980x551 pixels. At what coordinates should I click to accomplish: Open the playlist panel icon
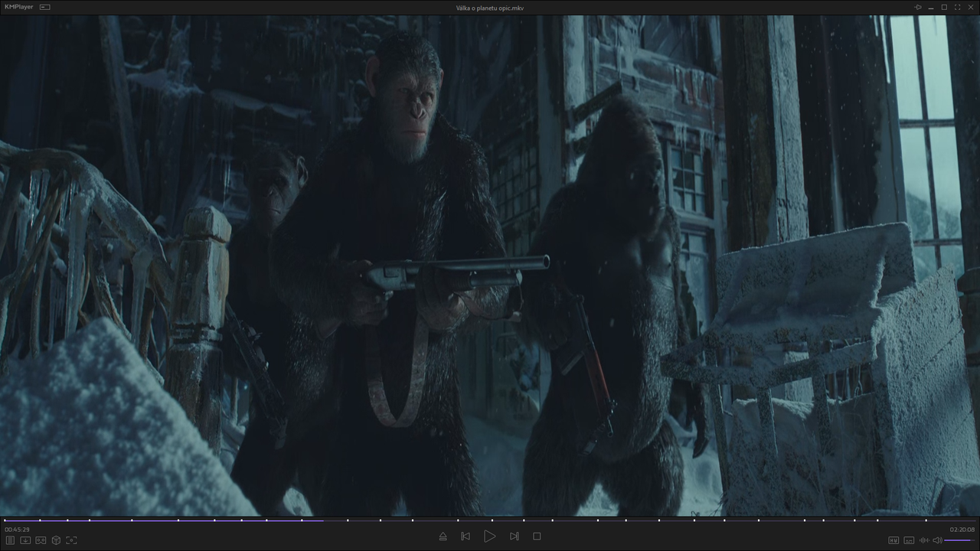(x=11, y=540)
